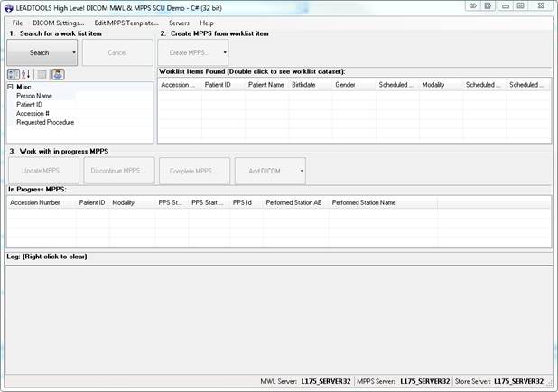The width and height of the screenshot is (558, 392).
Task: Click the Performed Station AE column header
Action: (293, 203)
